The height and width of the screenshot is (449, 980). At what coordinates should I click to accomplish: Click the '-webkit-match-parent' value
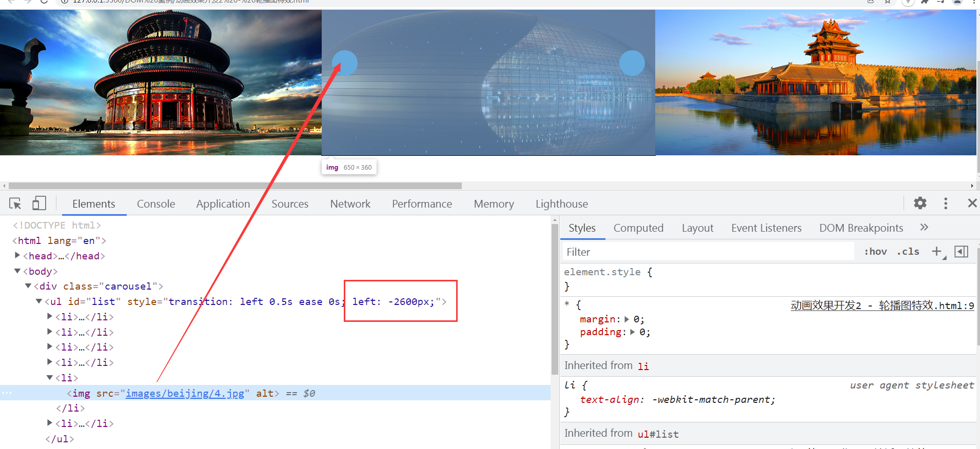[712, 400]
